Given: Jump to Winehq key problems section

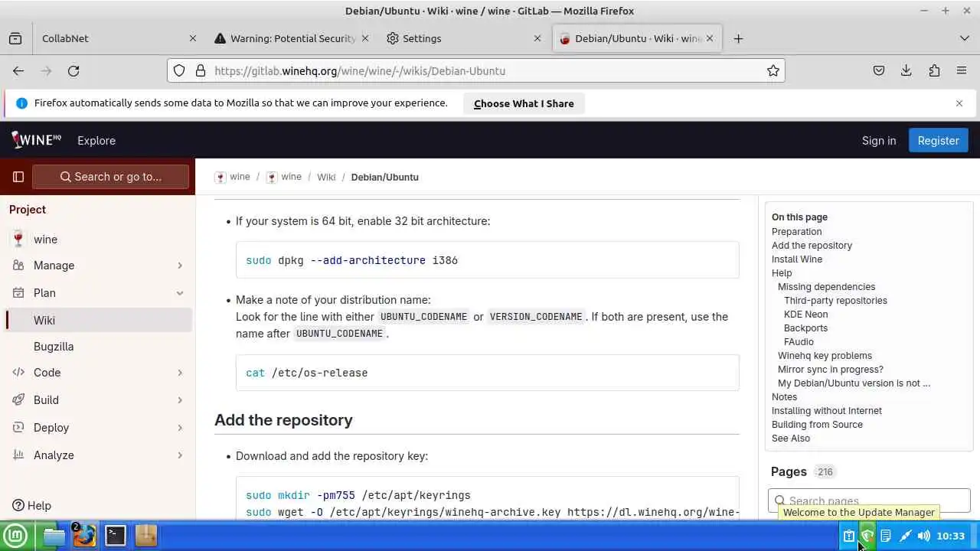Looking at the screenshot, I should [x=825, y=356].
